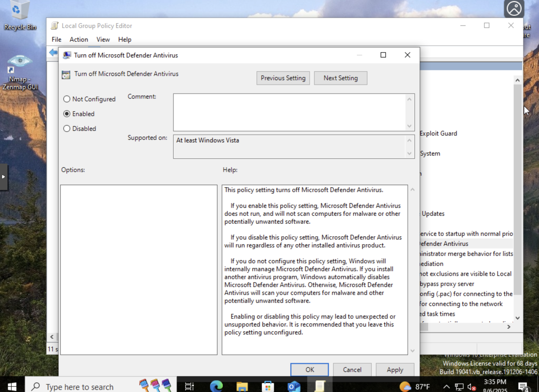Select the 'efender Antivirus' highlighted setting row
539x392 pixels.
[466, 244]
